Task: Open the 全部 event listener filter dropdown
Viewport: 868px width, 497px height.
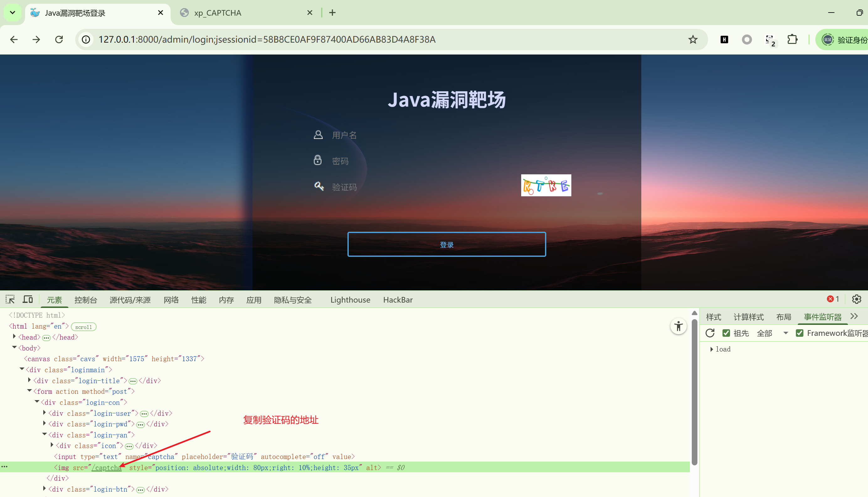Action: coord(786,333)
